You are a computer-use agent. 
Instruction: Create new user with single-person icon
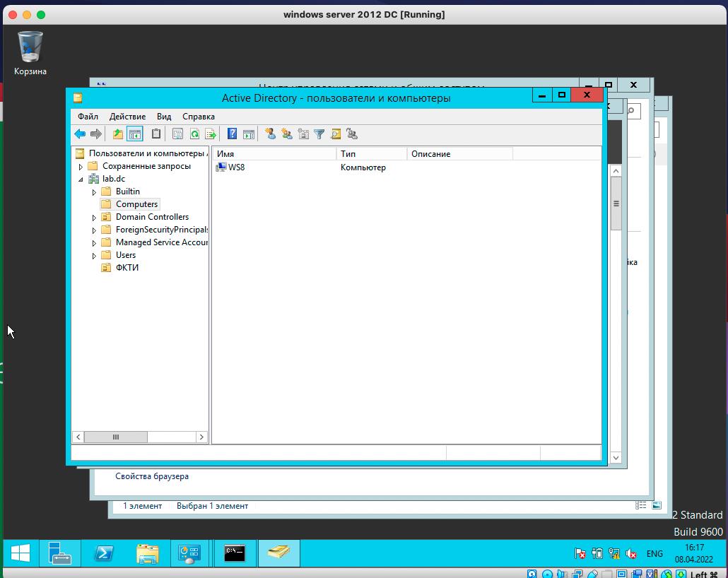pos(270,134)
